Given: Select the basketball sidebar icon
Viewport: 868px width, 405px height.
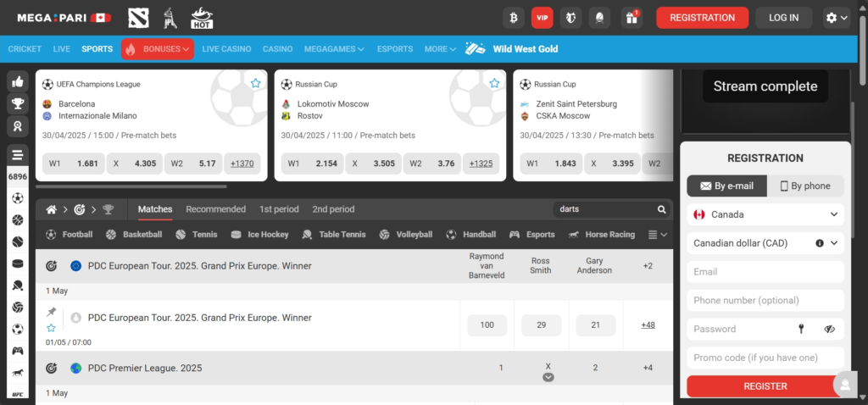Looking at the screenshot, I should pyautogui.click(x=18, y=220).
